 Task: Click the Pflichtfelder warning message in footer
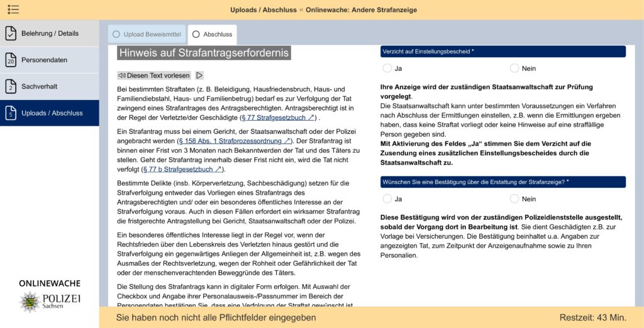(x=216, y=318)
